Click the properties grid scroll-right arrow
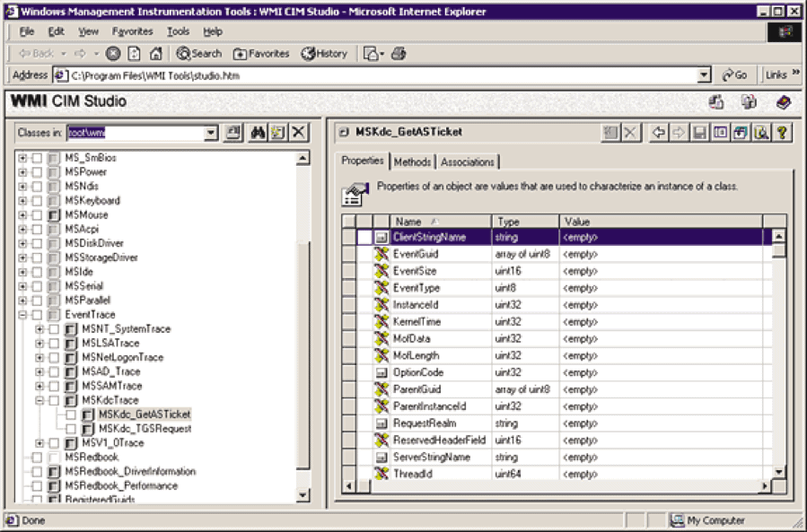 (x=766, y=486)
